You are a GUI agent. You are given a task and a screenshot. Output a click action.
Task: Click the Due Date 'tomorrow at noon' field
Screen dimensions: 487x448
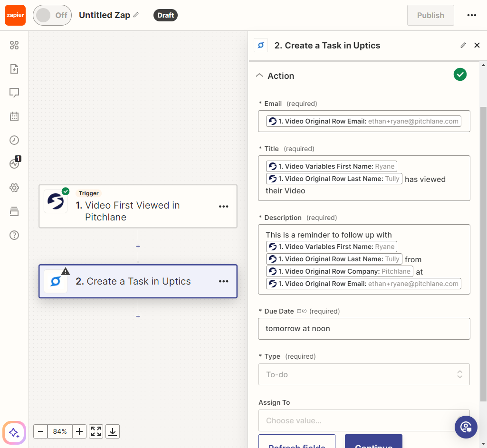[364, 329]
